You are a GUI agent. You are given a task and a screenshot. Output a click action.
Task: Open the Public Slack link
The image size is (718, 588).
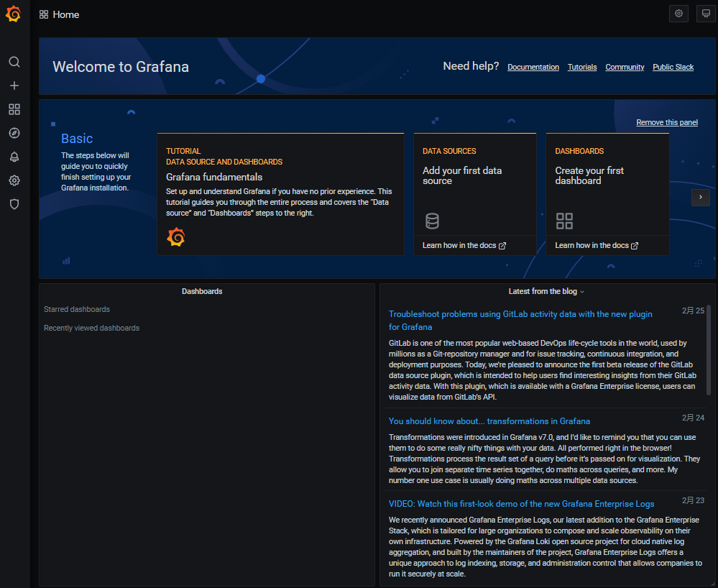pyautogui.click(x=673, y=68)
